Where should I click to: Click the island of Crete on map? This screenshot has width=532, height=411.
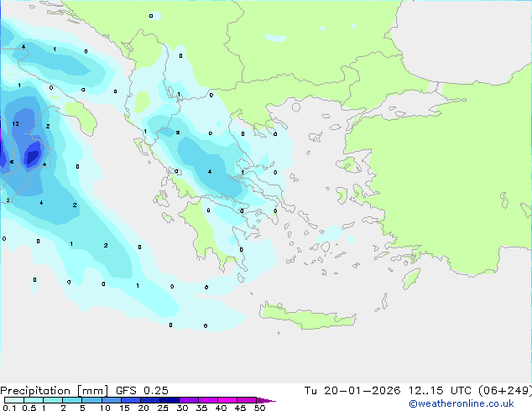coord(307,317)
